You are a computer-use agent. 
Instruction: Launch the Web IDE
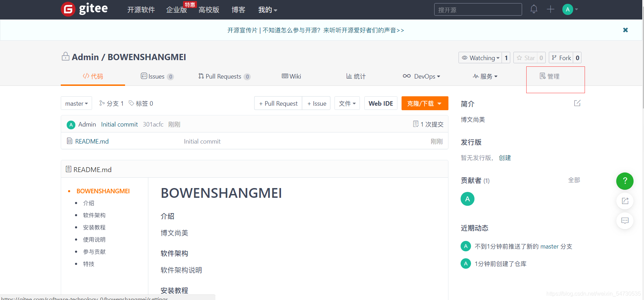(381, 103)
